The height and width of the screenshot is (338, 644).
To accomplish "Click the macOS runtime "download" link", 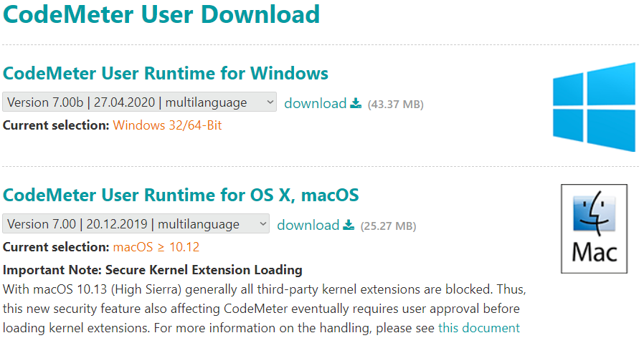I will point(308,225).
